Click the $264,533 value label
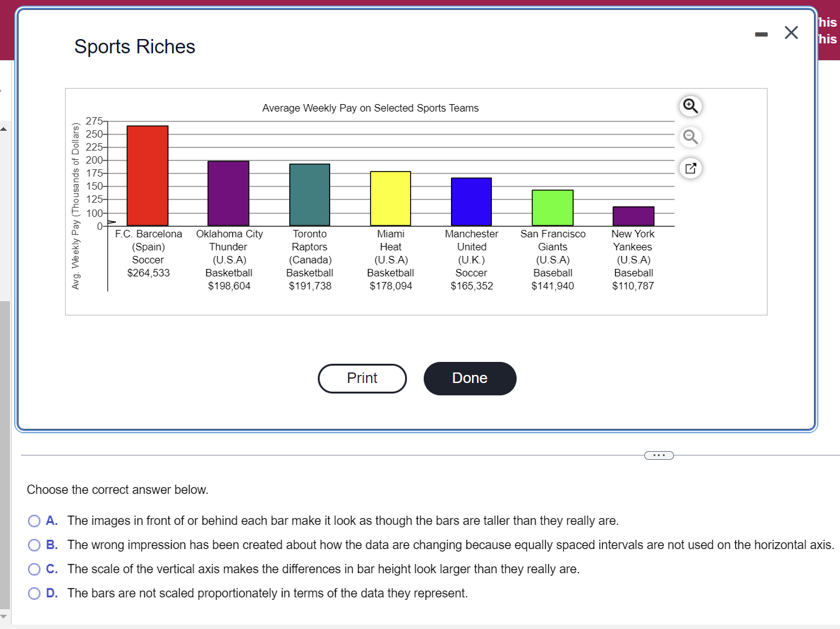 pos(149,273)
